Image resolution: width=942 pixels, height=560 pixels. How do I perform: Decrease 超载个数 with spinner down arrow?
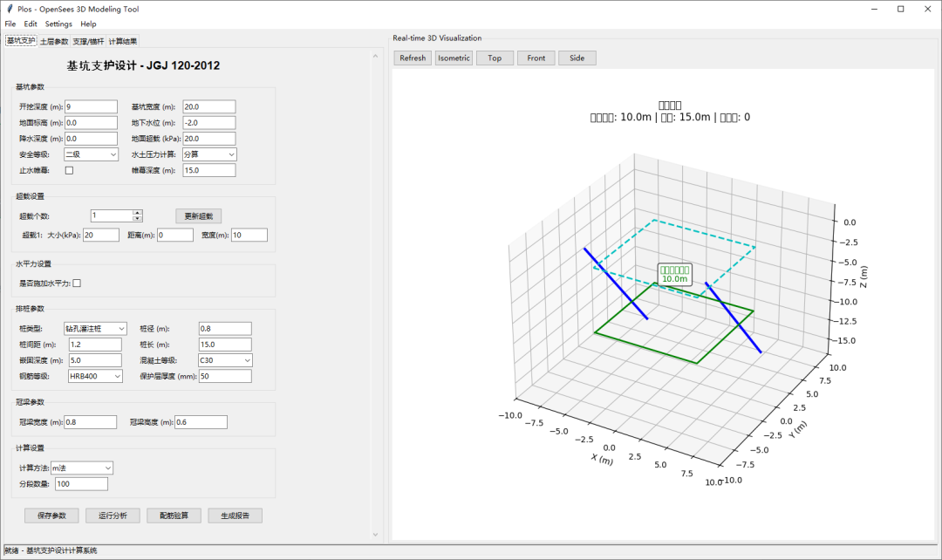click(138, 219)
